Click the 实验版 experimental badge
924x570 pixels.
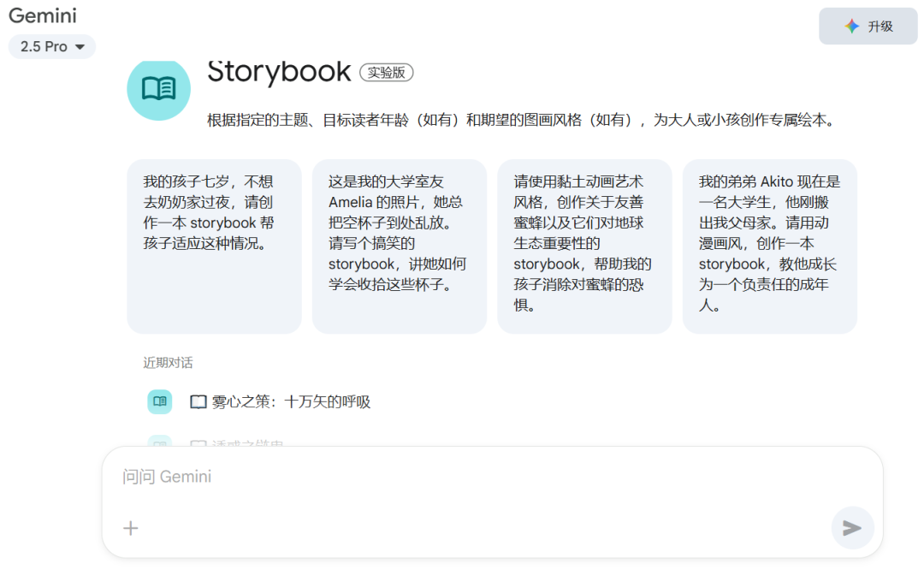pyautogui.click(x=387, y=73)
